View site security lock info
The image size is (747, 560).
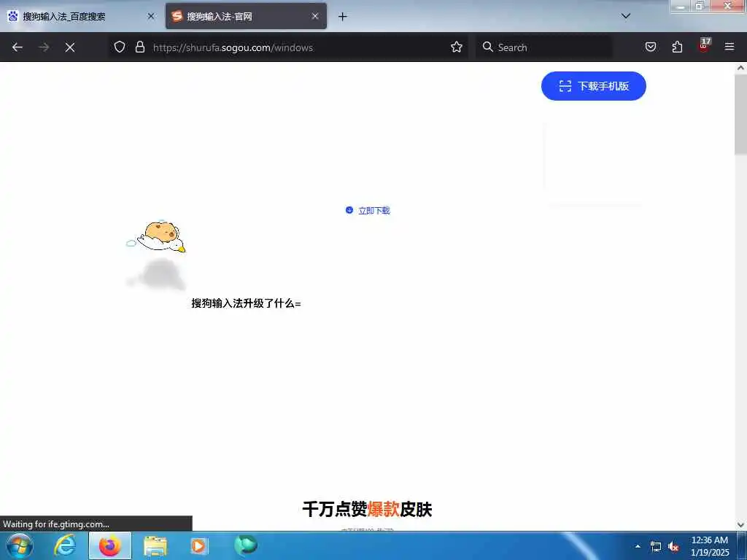coord(139,47)
